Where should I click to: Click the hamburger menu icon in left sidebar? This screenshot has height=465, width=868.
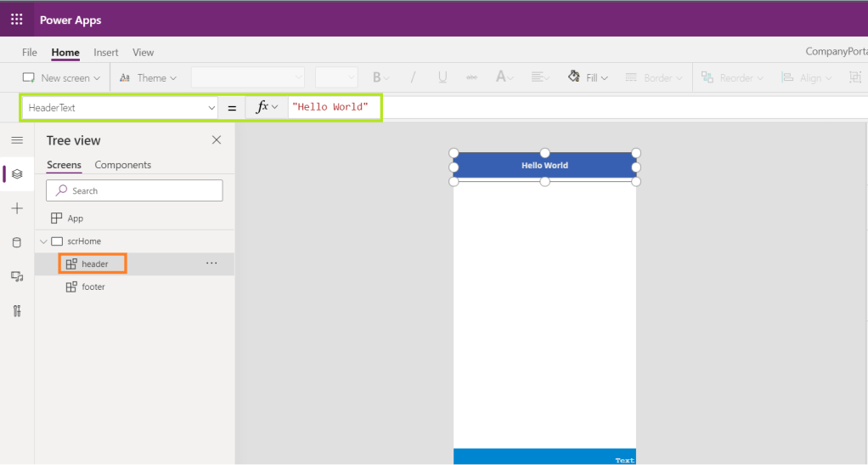(x=17, y=140)
